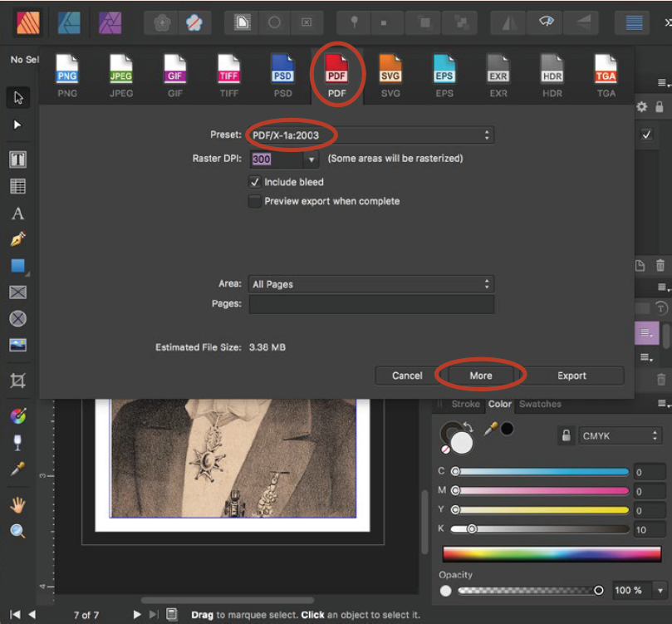Open the Area dropdown set to All Pages

pos(371,285)
